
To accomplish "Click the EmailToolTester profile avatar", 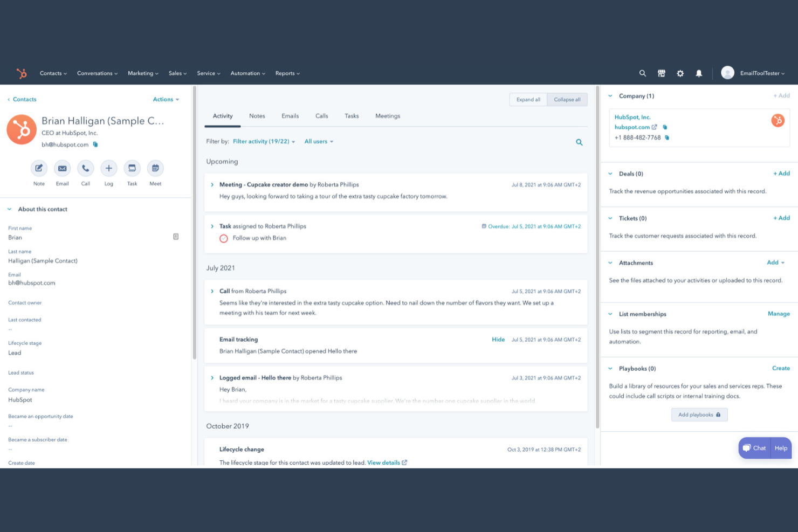I will point(727,73).
